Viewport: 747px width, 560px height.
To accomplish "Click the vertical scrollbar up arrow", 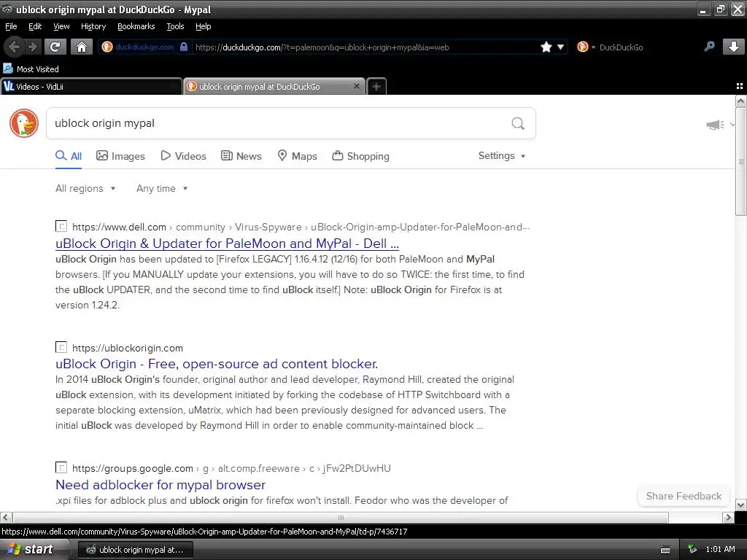I will coord(741,101).
